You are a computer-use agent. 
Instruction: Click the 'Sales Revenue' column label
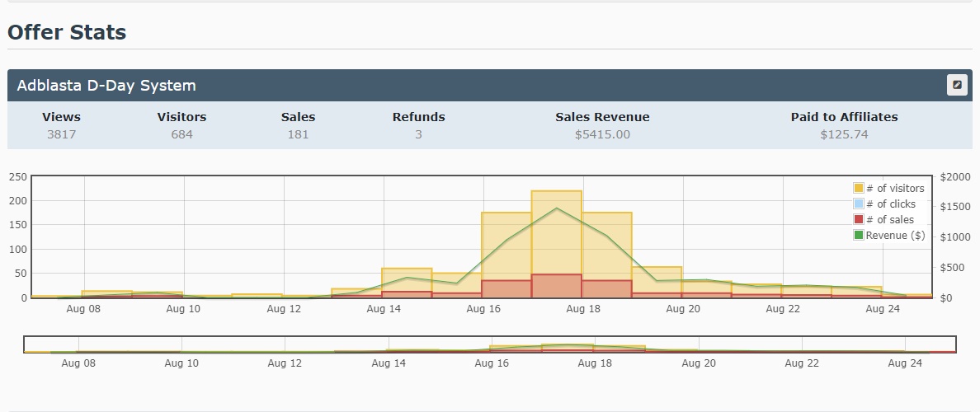pyautogui.click(x=602, y=117)
